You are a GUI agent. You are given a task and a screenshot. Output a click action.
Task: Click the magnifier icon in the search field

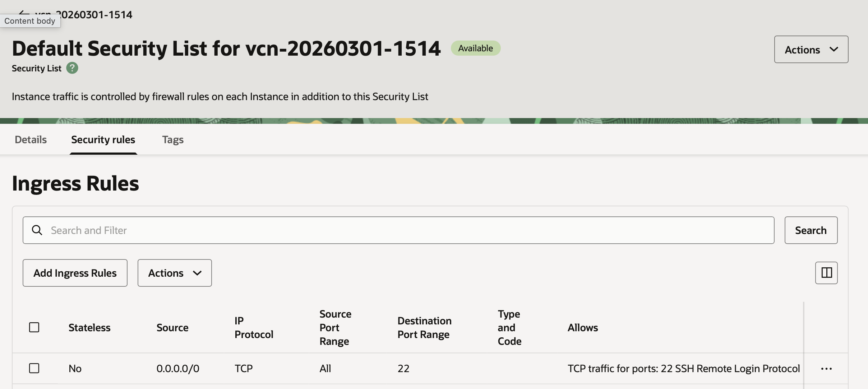[37, 230]
